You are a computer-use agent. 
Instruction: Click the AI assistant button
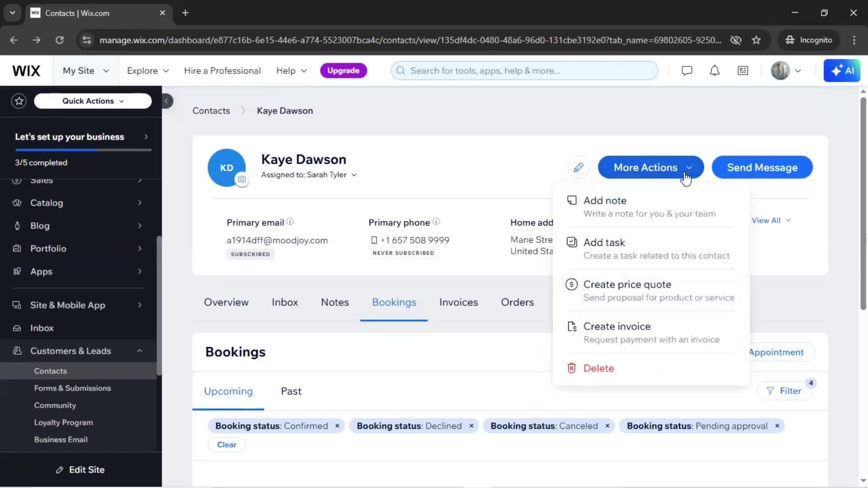tap(842, 70)
